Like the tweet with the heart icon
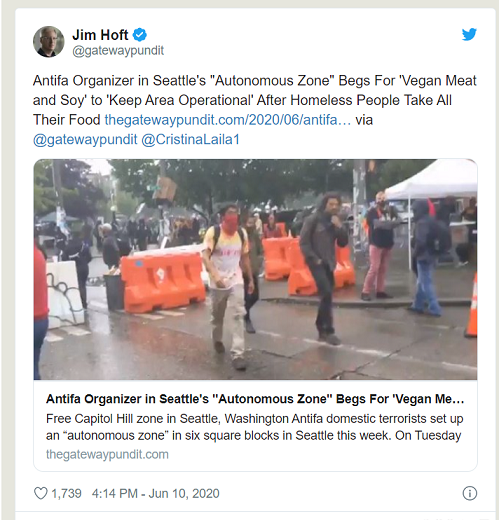Screen dimensions: 501x520 pyautogui.click(x=41, y=493)
